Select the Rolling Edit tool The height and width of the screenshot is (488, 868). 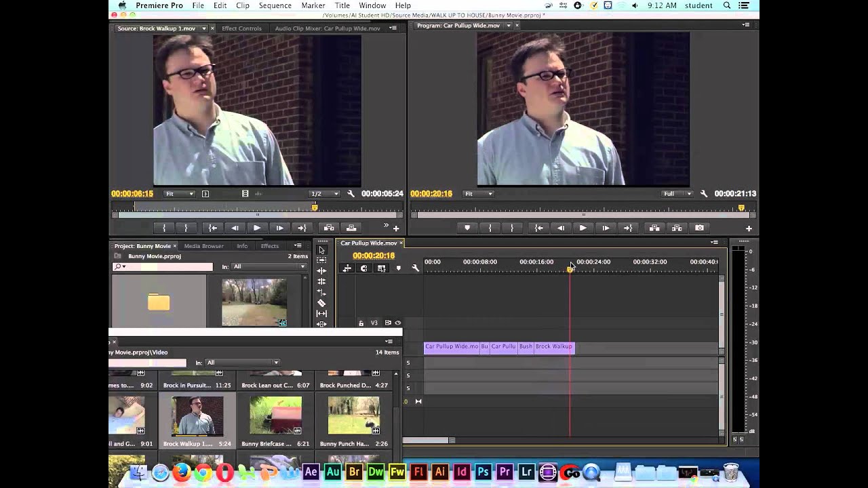click(321, 281)
